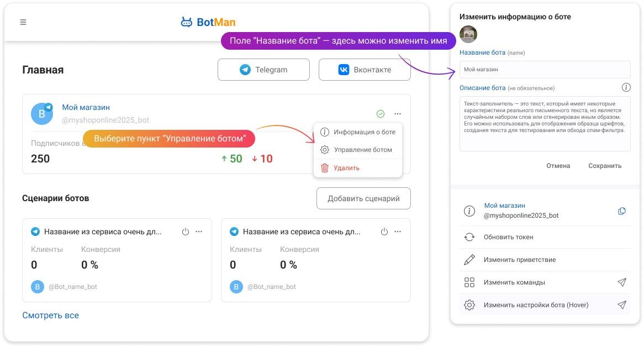Click the refresh icon next to Обновить токен

pyautogui.click(x=469, y=236)
